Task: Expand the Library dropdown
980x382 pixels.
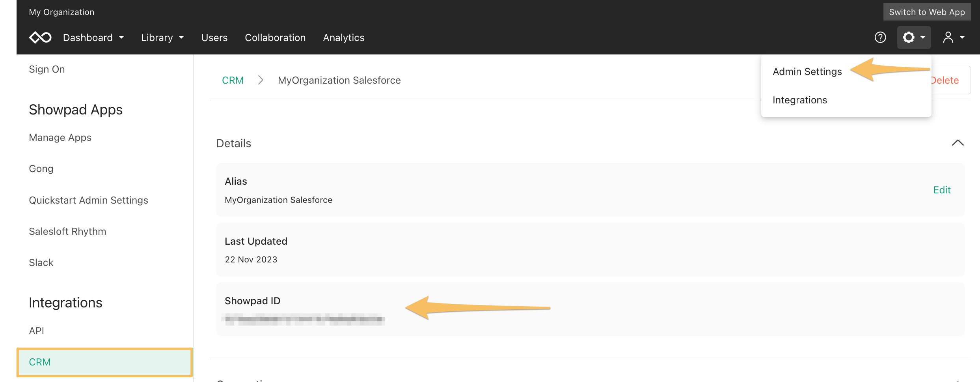Action: [x=162, y=37]
